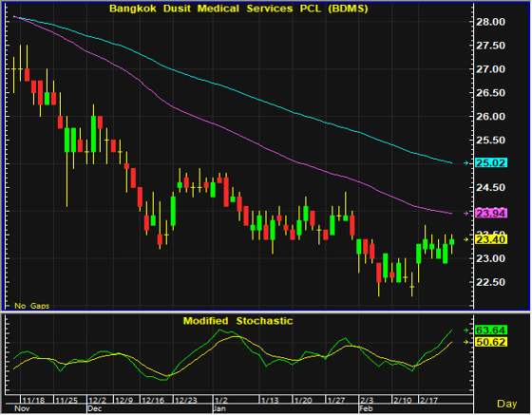Image resolution: width=532 pixels, height=415 pixels.
Task: Click the 12/16 date axis marker
Action: click(x=153, y=400)
